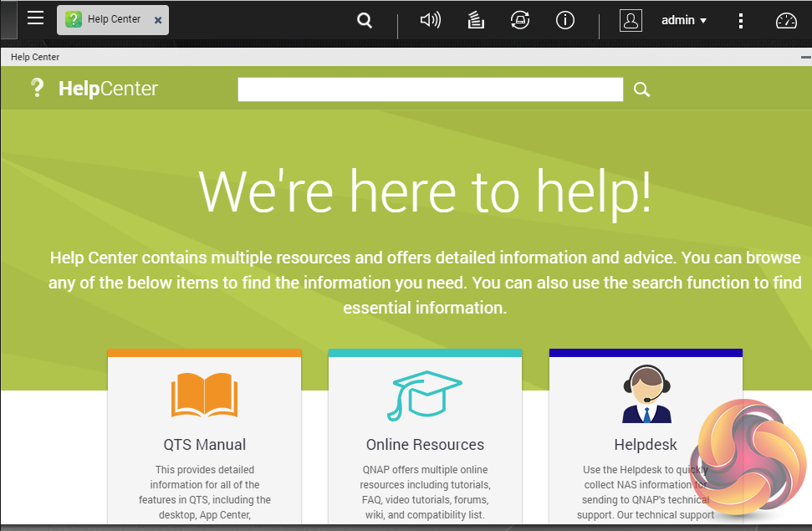The image size is (812, 531).
Task: Switch to the Help Center taskbar tab
Action: point(113,20)
